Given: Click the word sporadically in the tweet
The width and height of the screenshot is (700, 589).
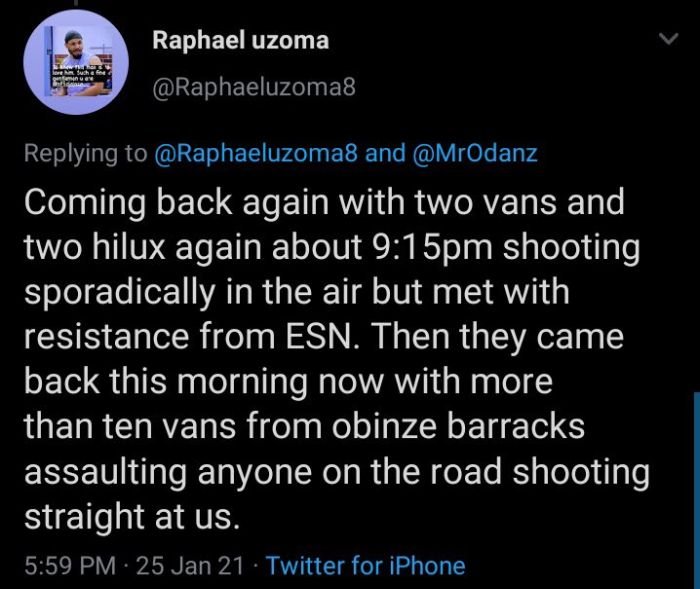Looking at the screenshot, I should 120,293.
